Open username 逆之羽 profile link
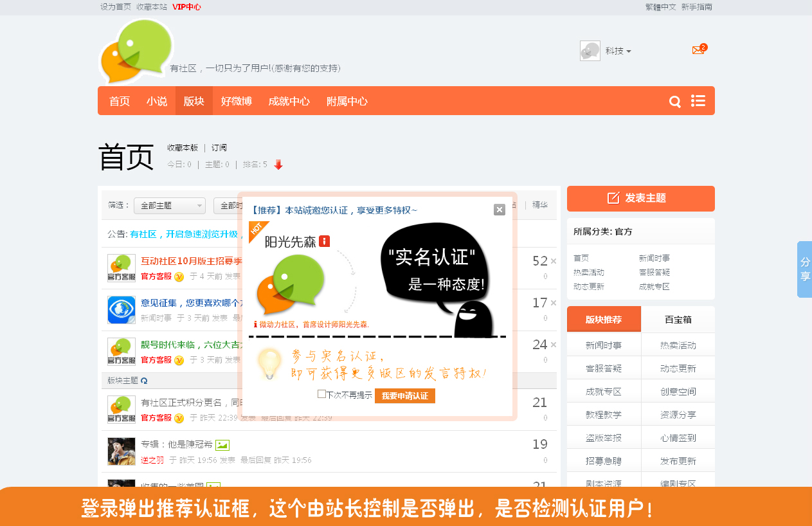The height and width of the screenshot is (526, 812). point(152,460)
